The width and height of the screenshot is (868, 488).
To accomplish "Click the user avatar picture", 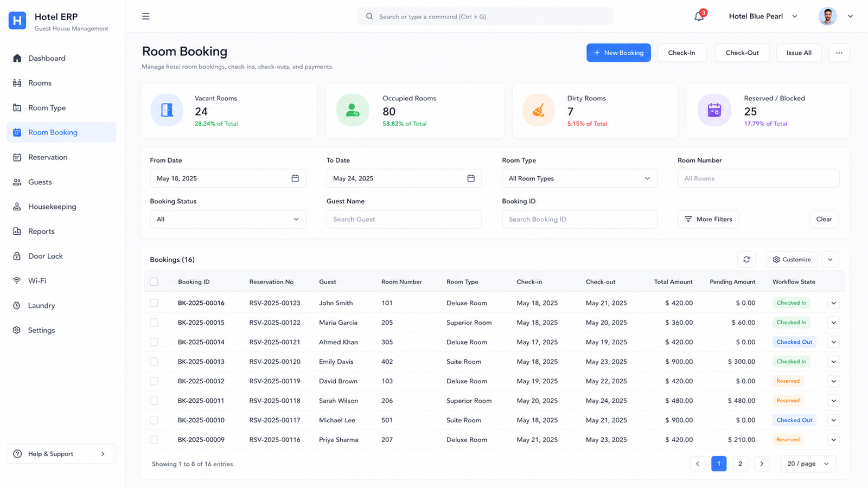I will [827, 16].
